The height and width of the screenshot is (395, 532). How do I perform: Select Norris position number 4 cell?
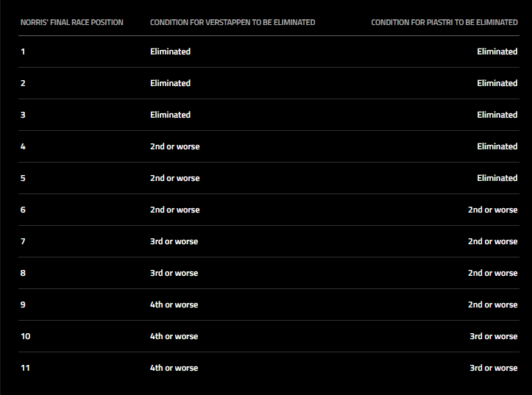[23, 146]
